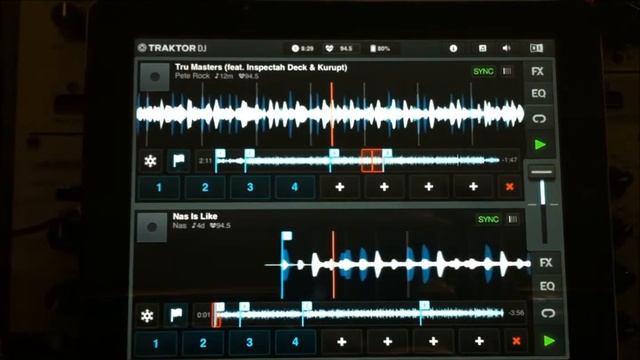
Task: Add hotcue in fifth slot of the Tru Masters deck
Action: coord(340,187)
